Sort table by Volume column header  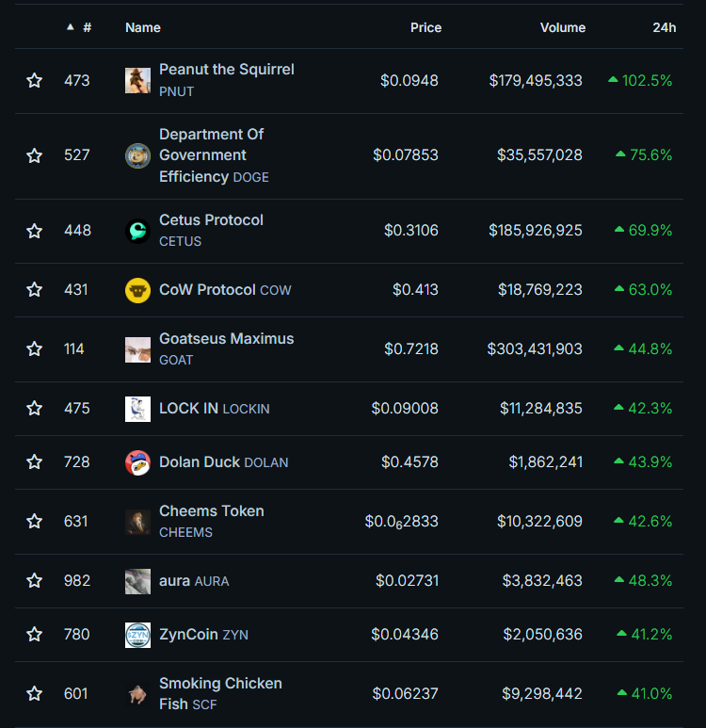click(x=563, y=27)
